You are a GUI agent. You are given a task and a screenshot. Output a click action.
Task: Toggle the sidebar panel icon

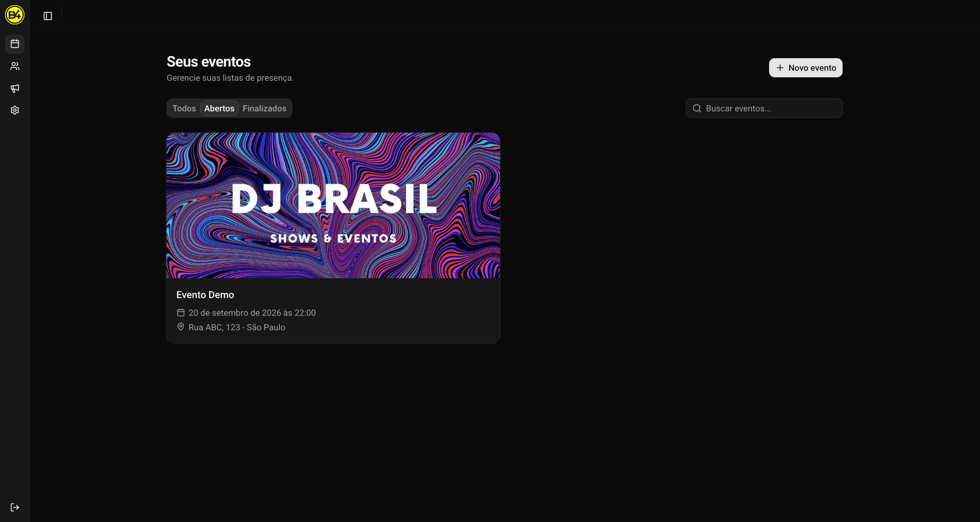[48, 16]
